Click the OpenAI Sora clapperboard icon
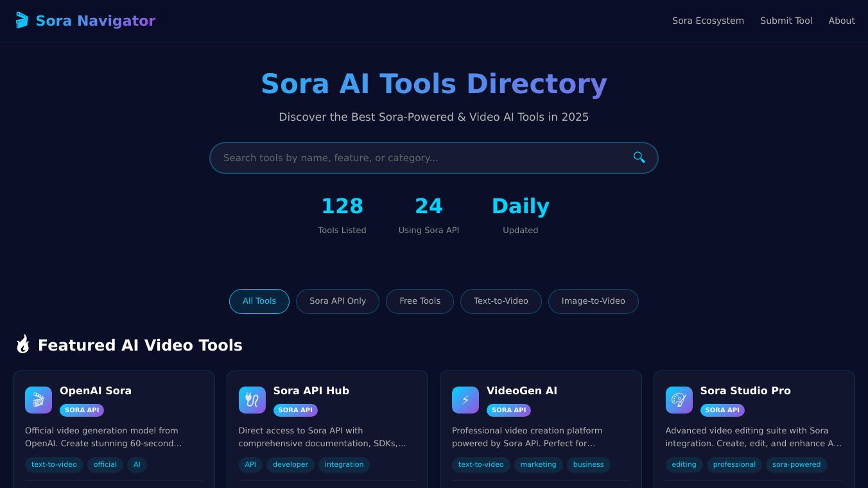The height and width of the screenshot is (488, 868). click(39, 400)
